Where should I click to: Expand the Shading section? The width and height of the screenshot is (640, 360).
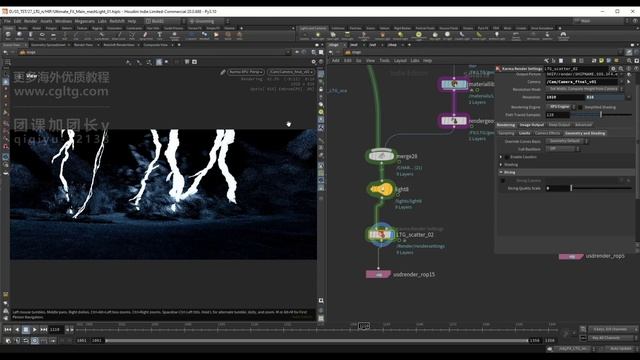500,164
